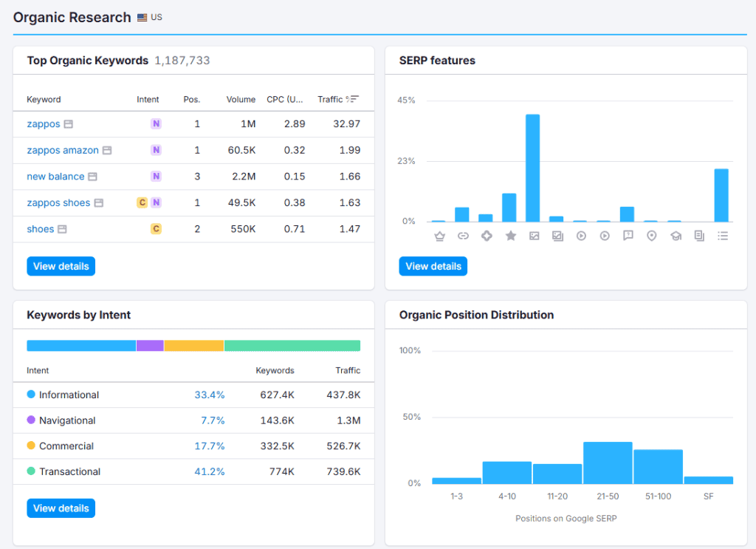View details under Top Organic Keywords
Viewport: 756px width, 549px height.
[61, 266]
